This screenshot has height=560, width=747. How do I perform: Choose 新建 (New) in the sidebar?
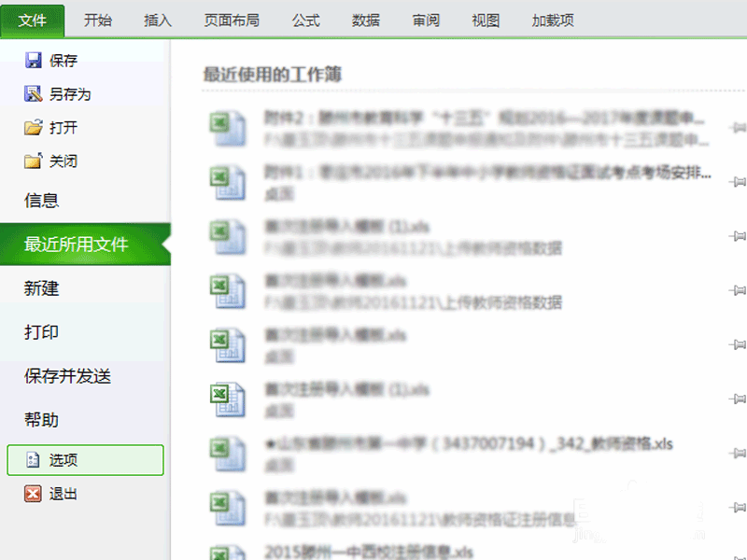click(x=42, y=288)
